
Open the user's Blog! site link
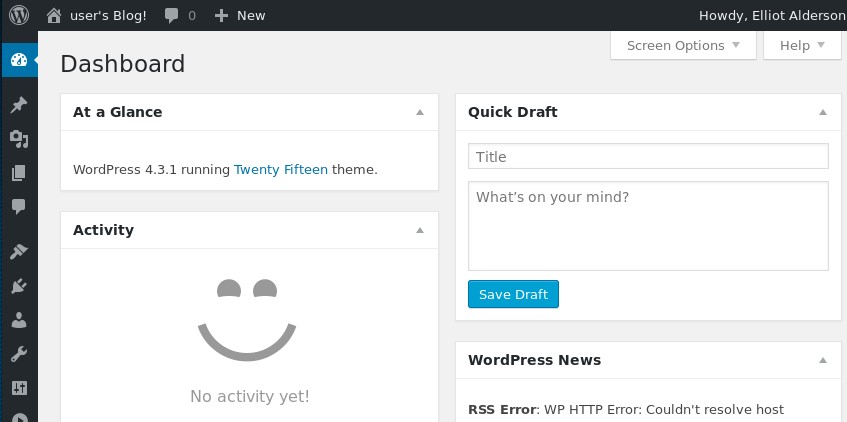[x=108, y=16]
